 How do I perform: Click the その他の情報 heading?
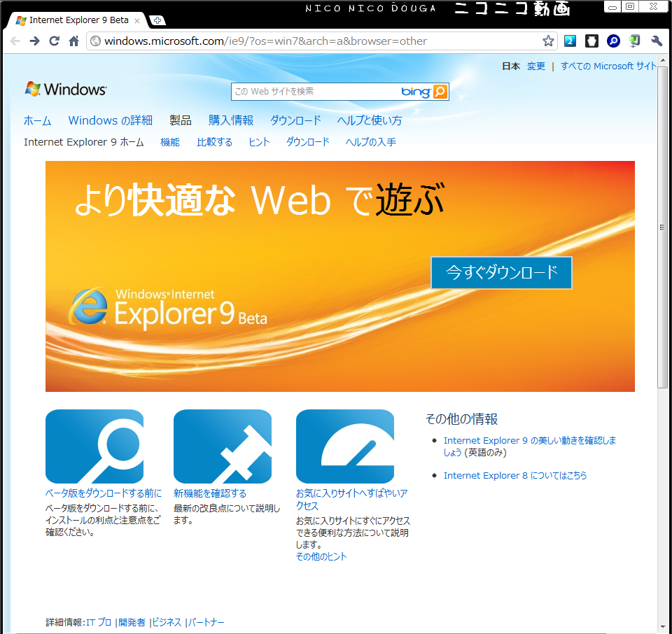[461, 418]
